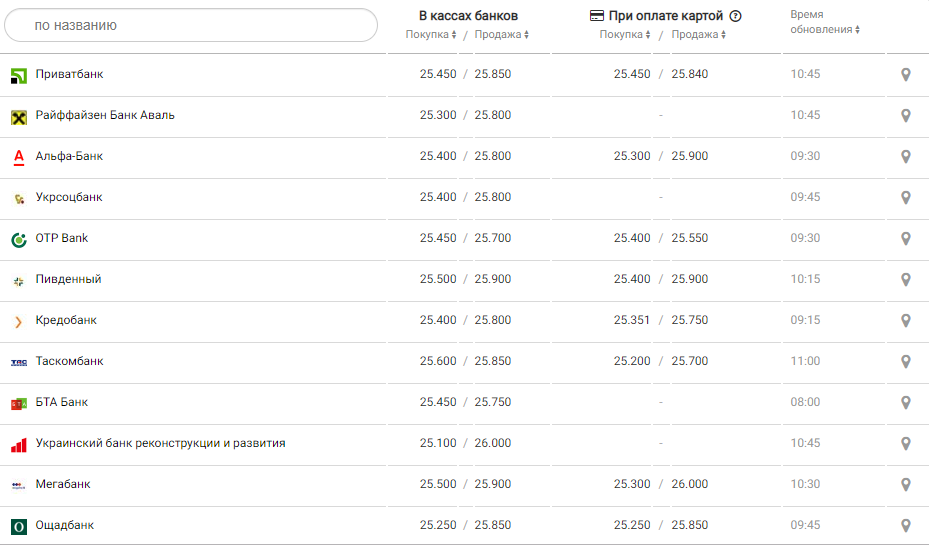Click the Райффайзен Банк Аваль logo

pos(18,116)
